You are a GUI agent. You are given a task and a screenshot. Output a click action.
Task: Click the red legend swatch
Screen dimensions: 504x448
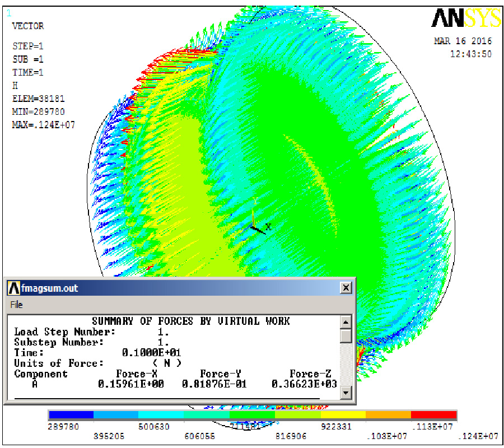[433, 415]
